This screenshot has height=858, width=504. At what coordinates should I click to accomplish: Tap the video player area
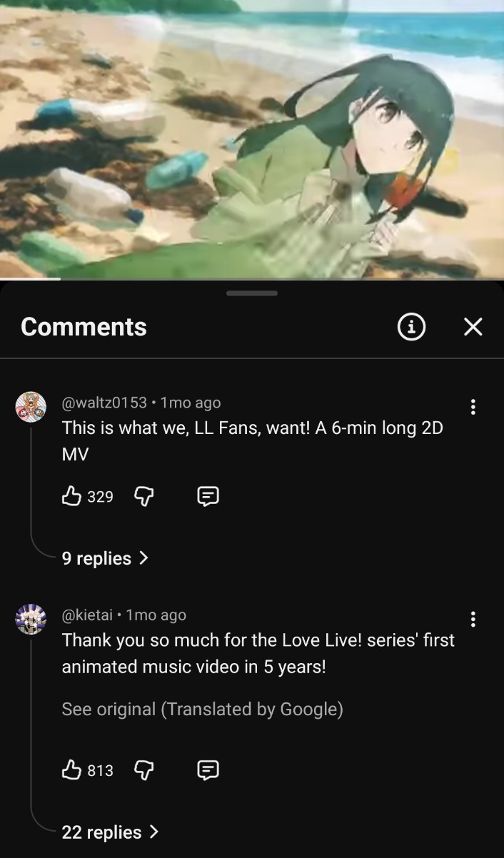click(252, 138)
